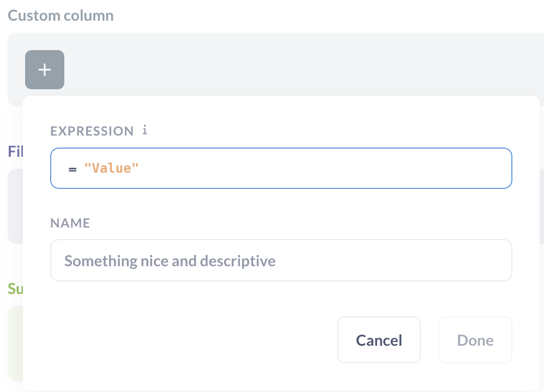The image size is (544, 392).
Task: Click the equals sign in the expression
Action: click(72, 169)
